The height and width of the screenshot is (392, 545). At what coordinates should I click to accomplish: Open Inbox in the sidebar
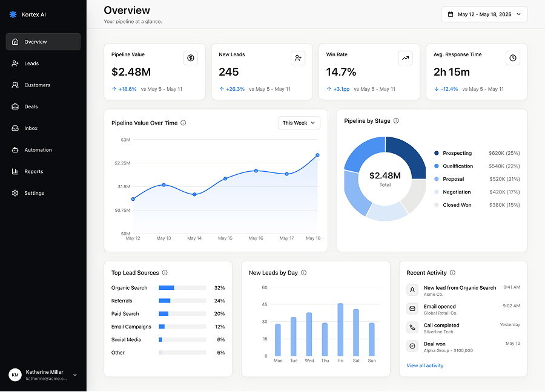[43, 128]
